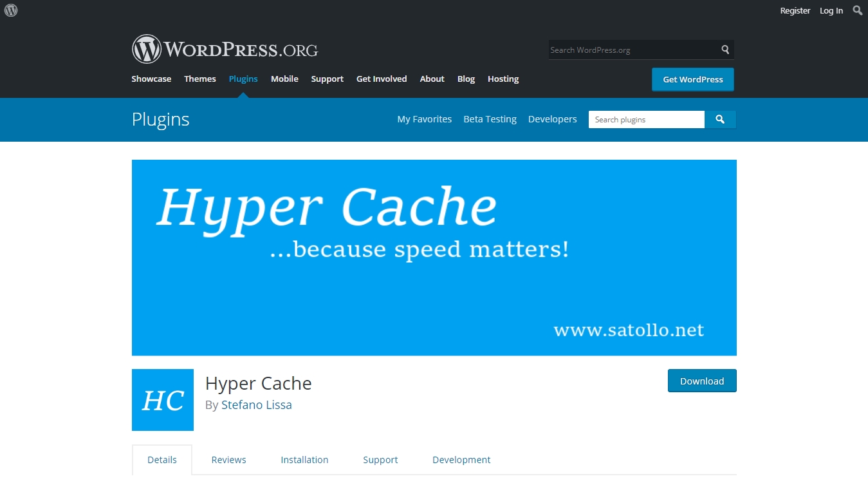The image size is (868, 494).
Task: Open Developers link
Action: (553, 119)
